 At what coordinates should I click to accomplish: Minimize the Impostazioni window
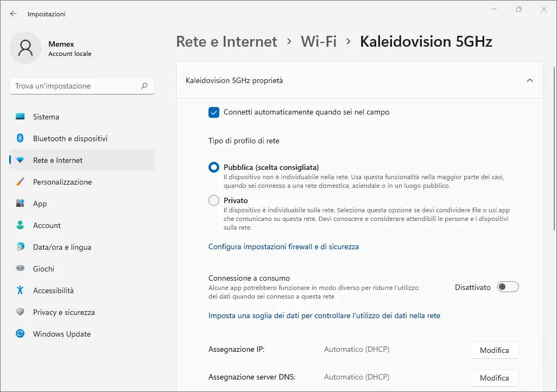(494, 9)
